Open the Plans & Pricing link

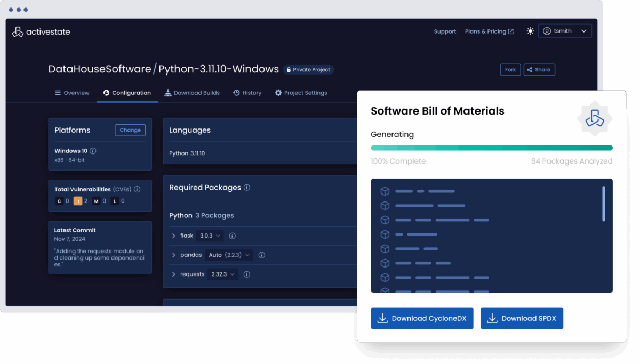pos(489,31)
